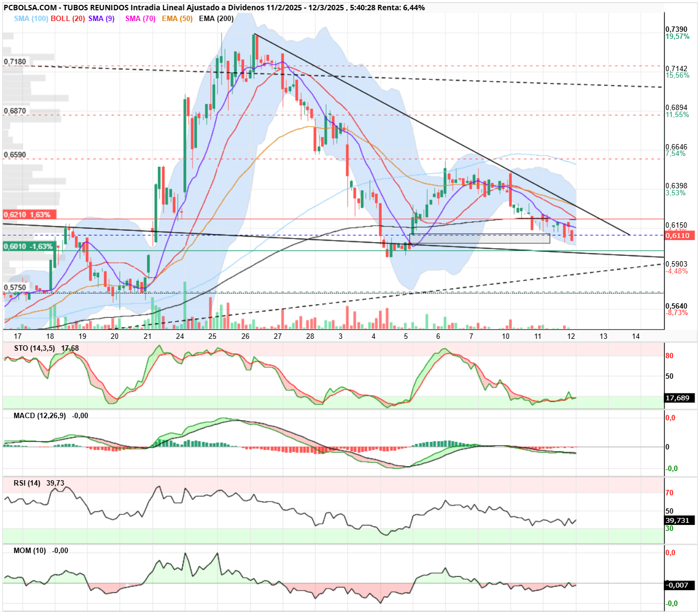Select the 0,6870 level label
The width and height of the screenshot is (700, 614).
click(x=15, y=111)
